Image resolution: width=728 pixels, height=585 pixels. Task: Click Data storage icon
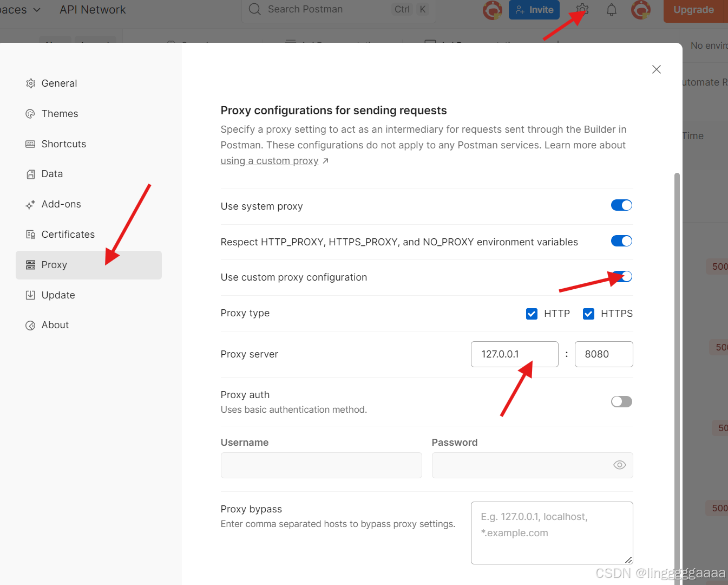point(31,174)
